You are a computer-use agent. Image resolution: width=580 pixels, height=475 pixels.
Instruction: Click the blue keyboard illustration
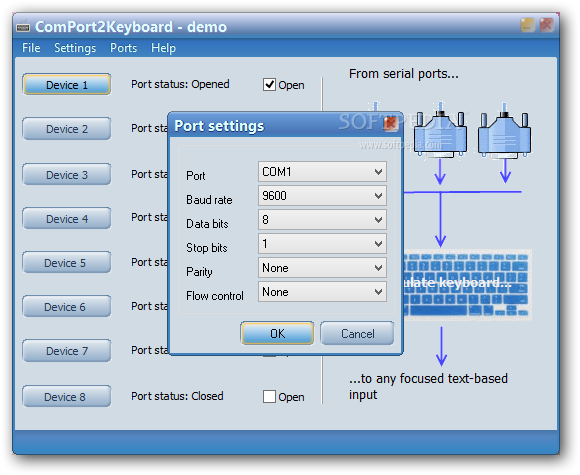[x=468, y=285]
